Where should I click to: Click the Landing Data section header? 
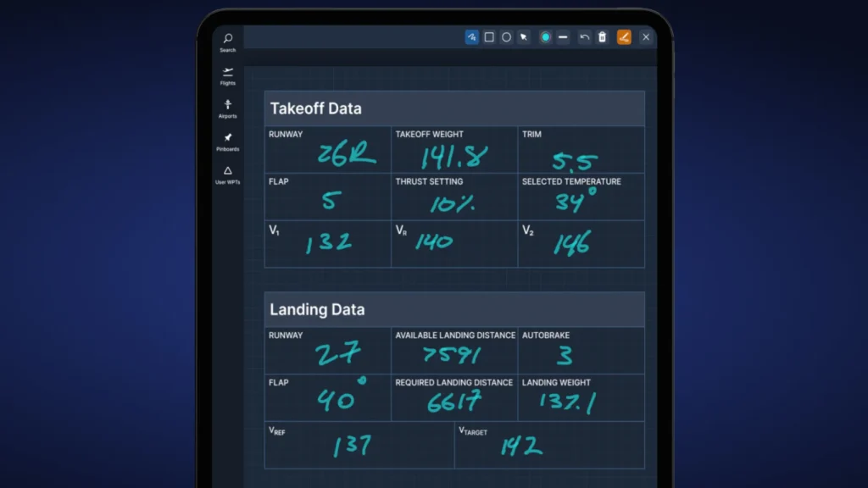(317, 309)
